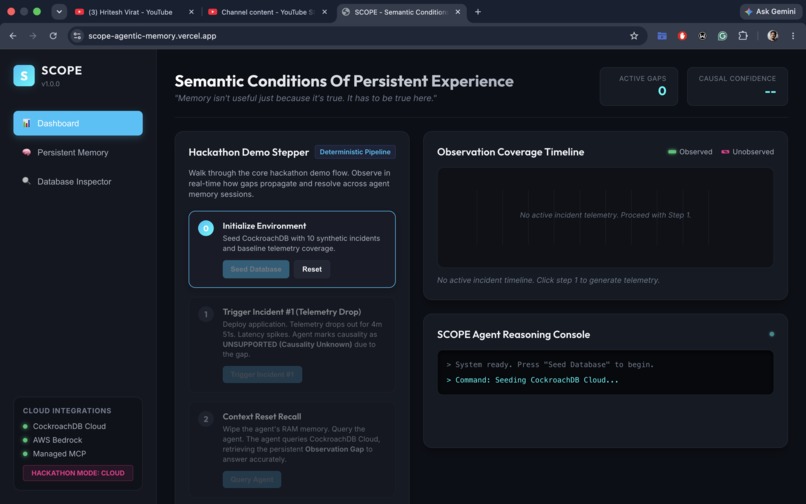This screenshot has width=806, height=504.
Task: Open the tab search dropdown arrow
Action: tap(59, 12)
